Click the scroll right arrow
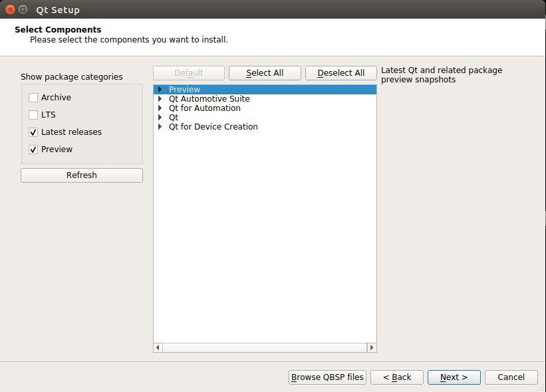 372,347
